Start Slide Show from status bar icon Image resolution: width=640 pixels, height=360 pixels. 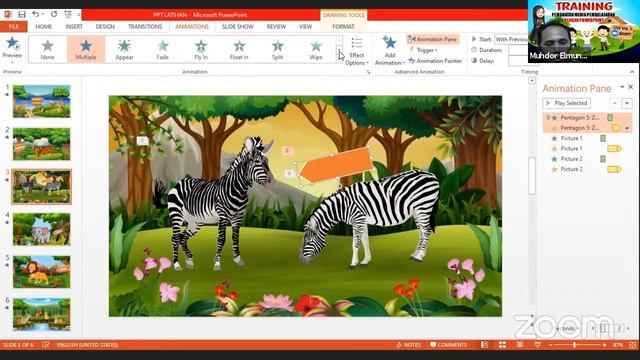coord(537,345)
